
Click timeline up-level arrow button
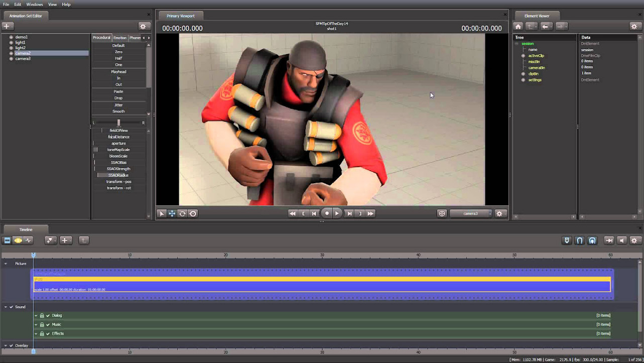click(x=84, y=240)
